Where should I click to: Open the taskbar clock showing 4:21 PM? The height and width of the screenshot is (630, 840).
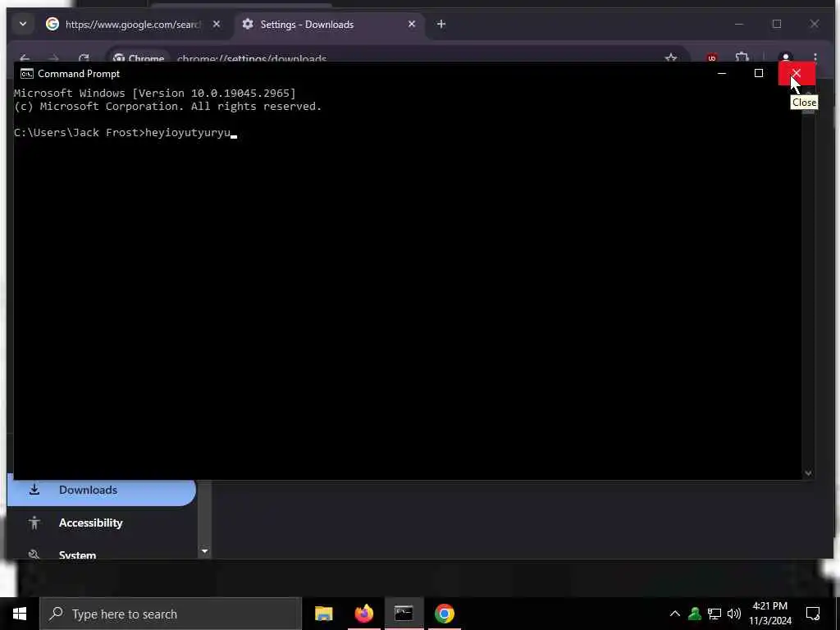click(770, 614)
